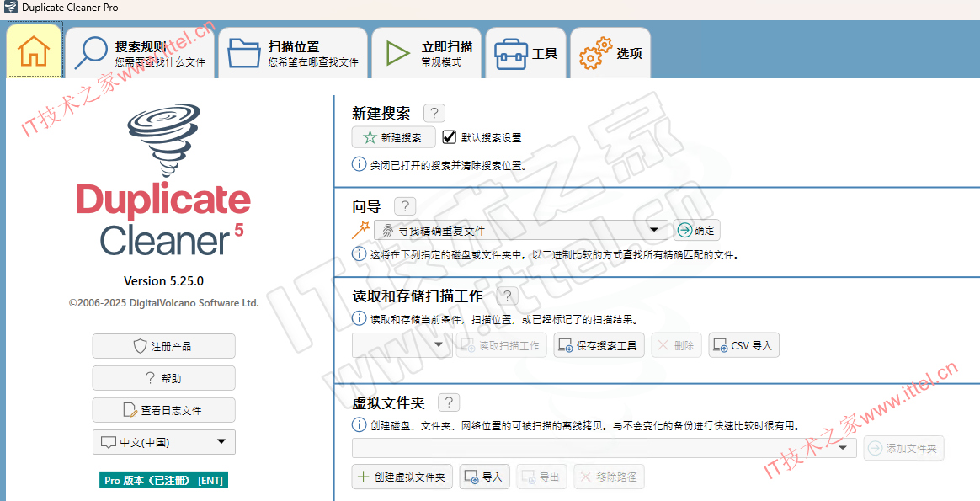Click the X icon on 删除 button
The width and height of the screenshot is (980, 501).
[x=663, y=345]
